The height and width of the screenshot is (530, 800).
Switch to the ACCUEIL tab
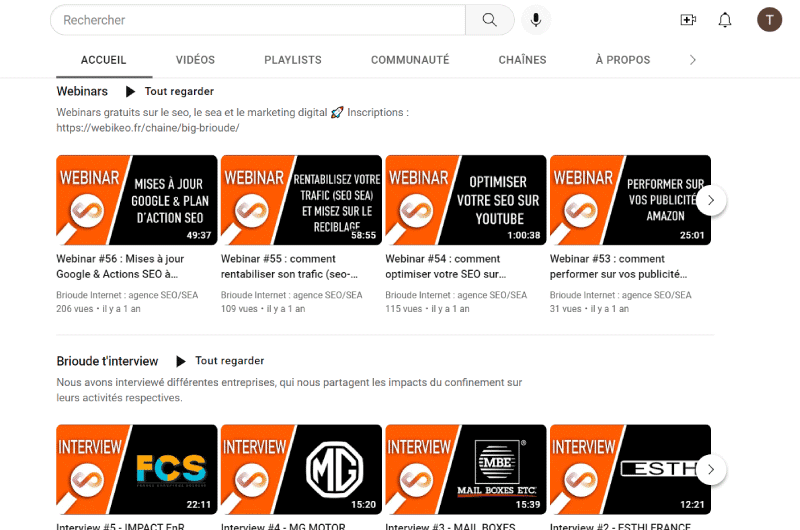104,60
